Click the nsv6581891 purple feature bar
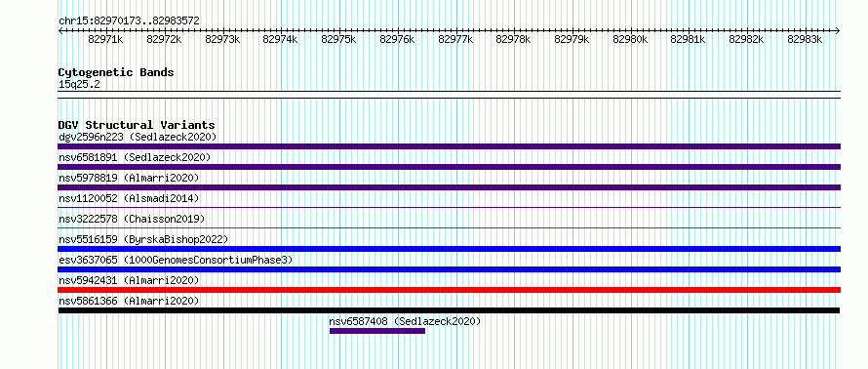The width and height of the screenshot is (868, 369). [449, 167]
